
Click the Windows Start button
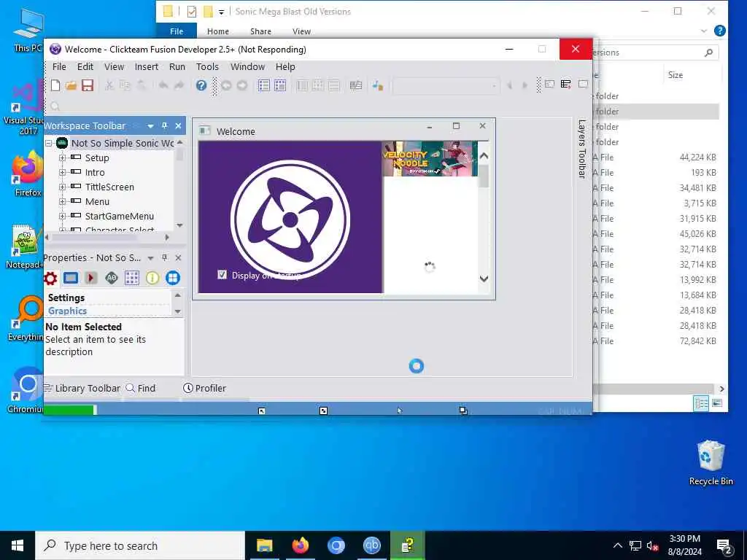[x=18, y=545]
